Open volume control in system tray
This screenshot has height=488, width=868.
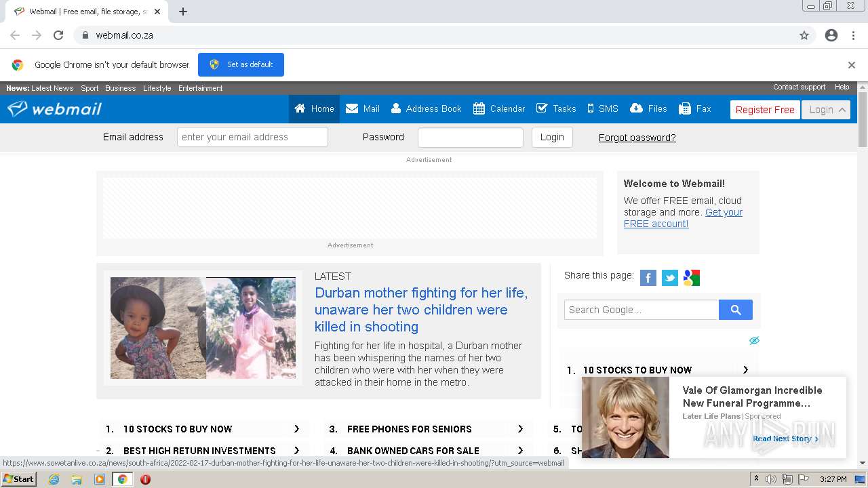point(771,479)
